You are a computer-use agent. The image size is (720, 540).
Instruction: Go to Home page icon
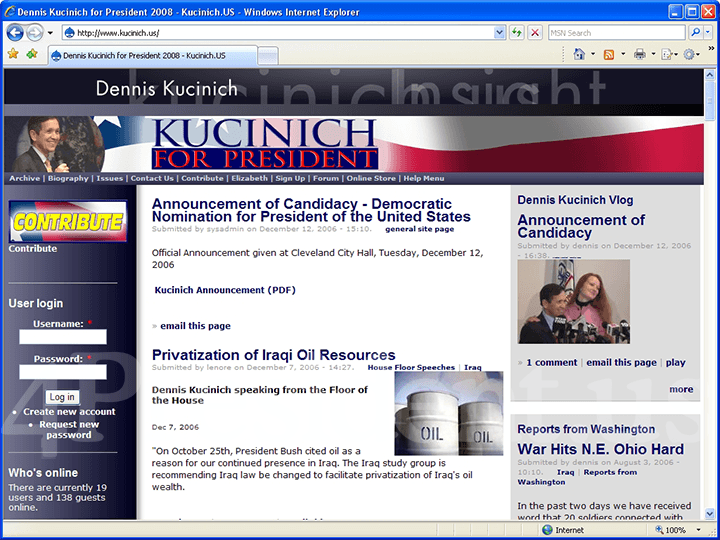pos(579,55)
